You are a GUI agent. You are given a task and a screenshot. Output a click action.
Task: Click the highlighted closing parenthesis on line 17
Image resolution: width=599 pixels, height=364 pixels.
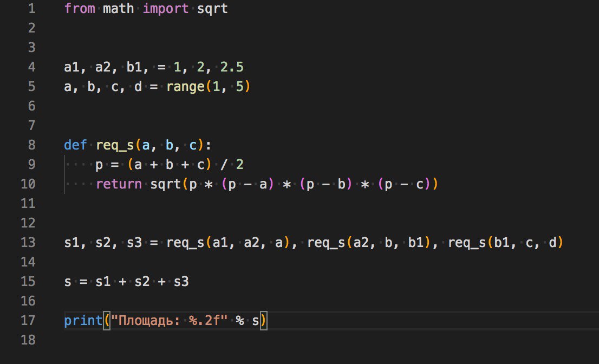click(263, 320)
